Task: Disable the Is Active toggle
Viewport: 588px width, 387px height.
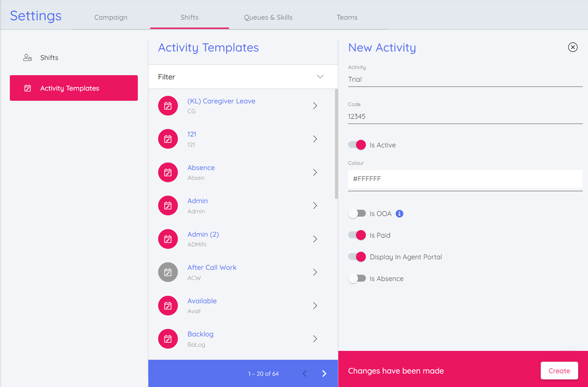Action: coord(357,145)
